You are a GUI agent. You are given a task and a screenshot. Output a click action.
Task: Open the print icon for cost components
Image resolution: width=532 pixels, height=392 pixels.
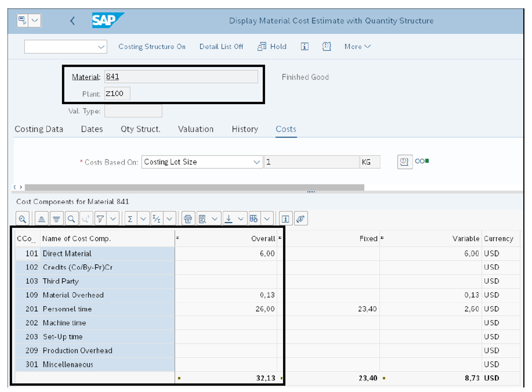188,218
